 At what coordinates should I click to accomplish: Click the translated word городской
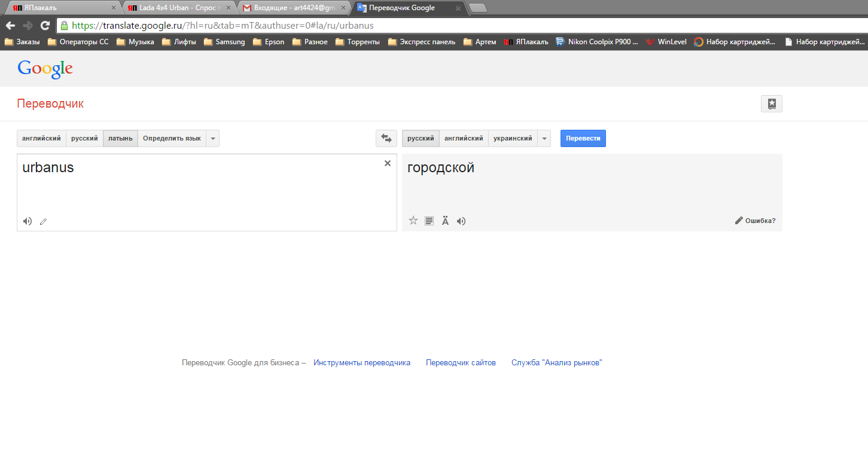tap(441, 168)
